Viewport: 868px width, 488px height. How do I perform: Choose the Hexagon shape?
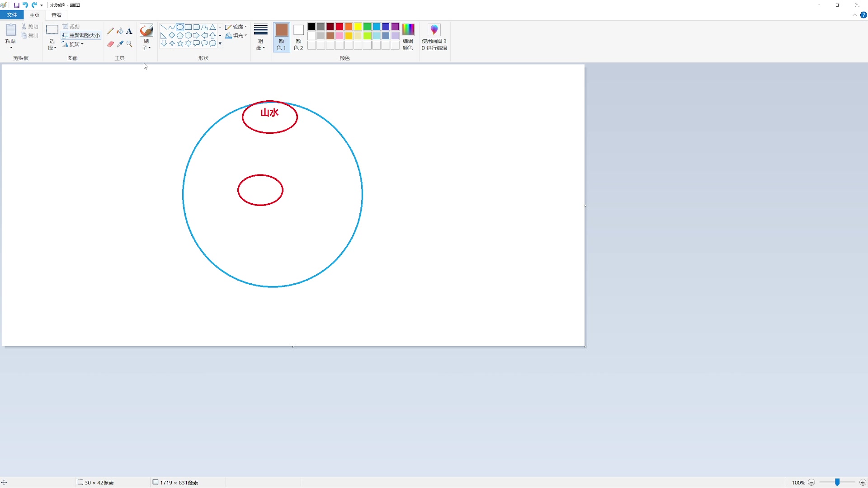188,35
